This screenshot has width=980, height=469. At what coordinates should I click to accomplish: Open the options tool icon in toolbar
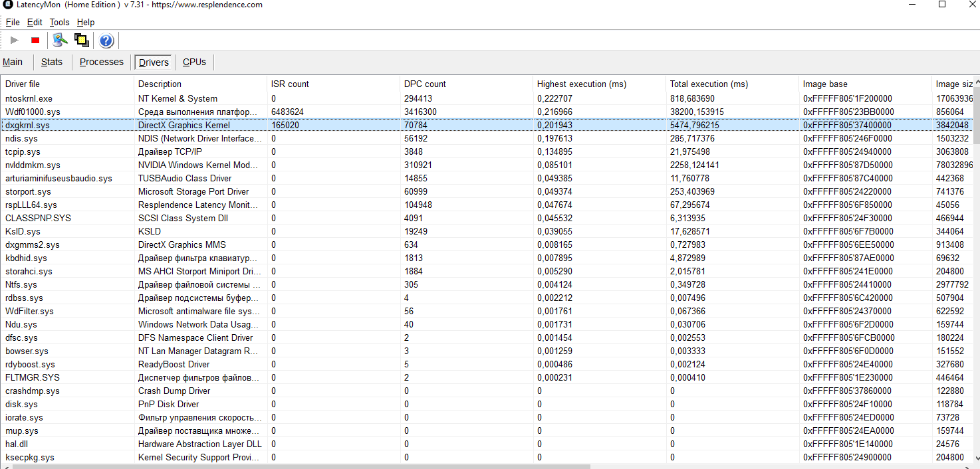click(x=61, y=41)
